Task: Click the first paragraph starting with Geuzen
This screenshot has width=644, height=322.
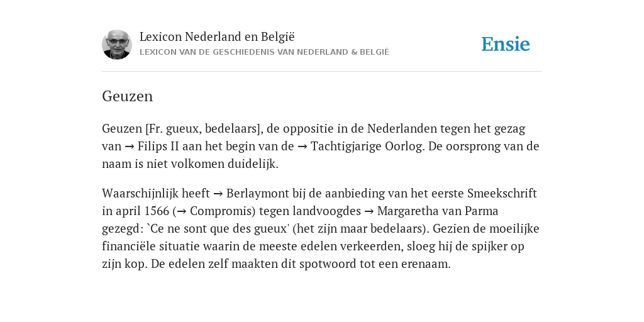Action: tap(320, 146)
